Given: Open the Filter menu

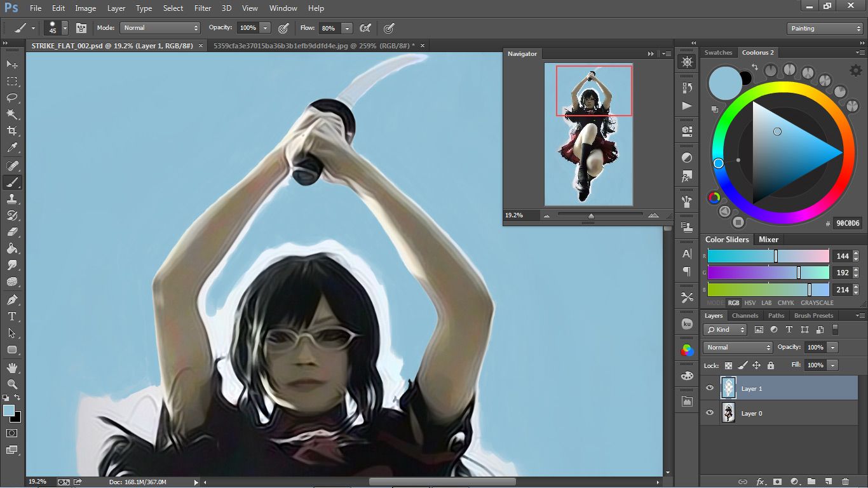Looking at the screenshot, I should coord(203,8).
